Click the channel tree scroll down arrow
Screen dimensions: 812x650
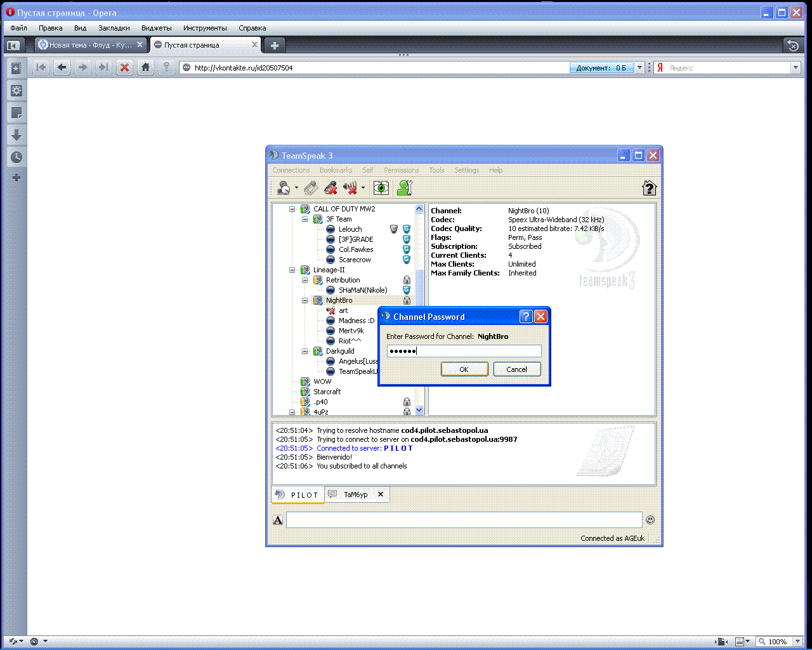[419, 411]
